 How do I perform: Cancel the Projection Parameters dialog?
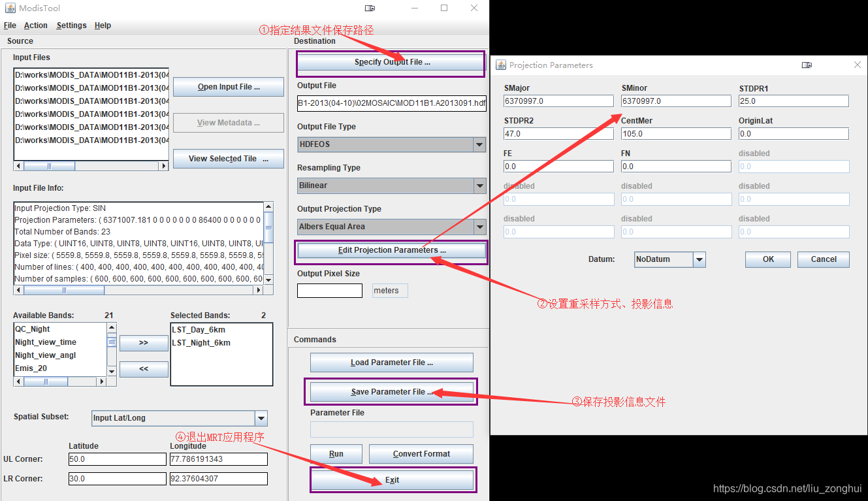pos(824,259)
